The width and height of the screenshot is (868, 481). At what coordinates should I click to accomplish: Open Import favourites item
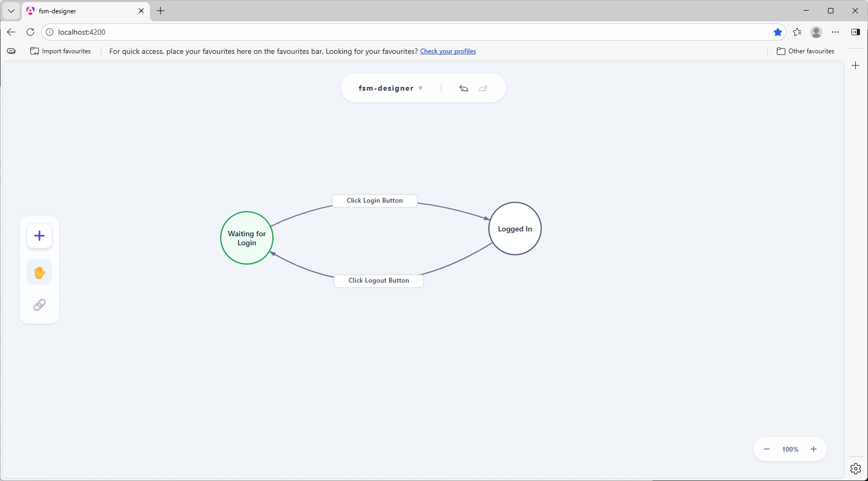click(61, 51)
